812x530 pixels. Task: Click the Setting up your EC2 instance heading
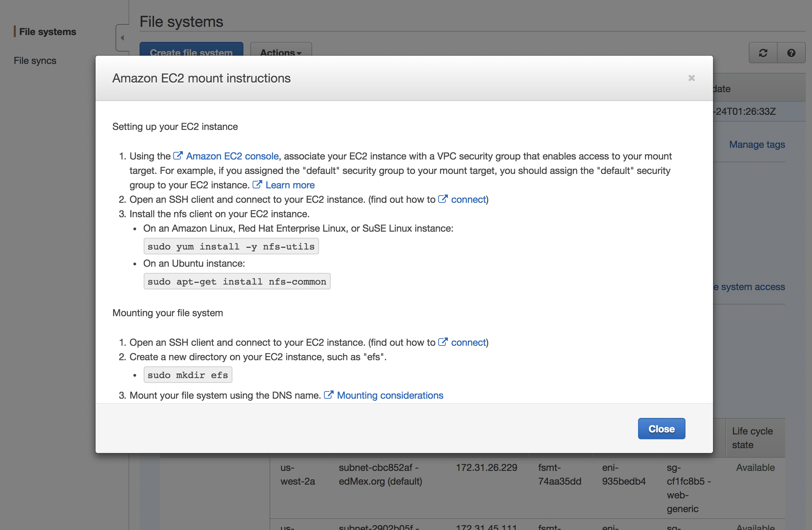[x=175, y=126]
